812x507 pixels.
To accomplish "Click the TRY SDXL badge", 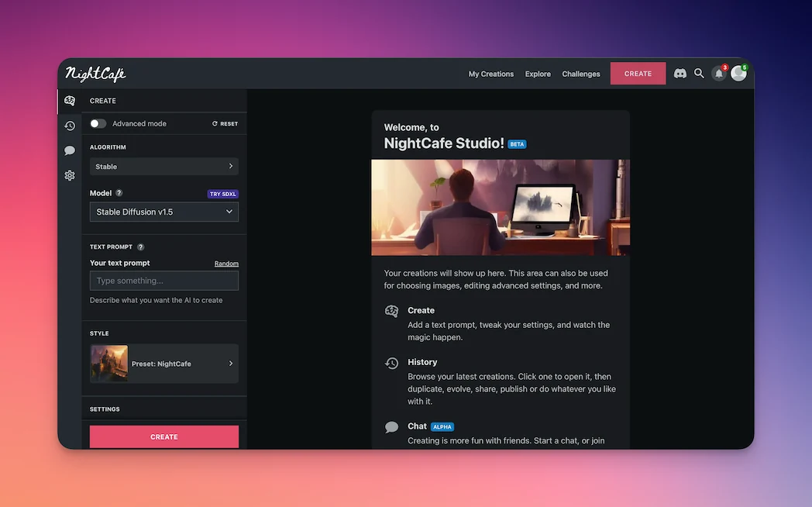I will [222, 194].
